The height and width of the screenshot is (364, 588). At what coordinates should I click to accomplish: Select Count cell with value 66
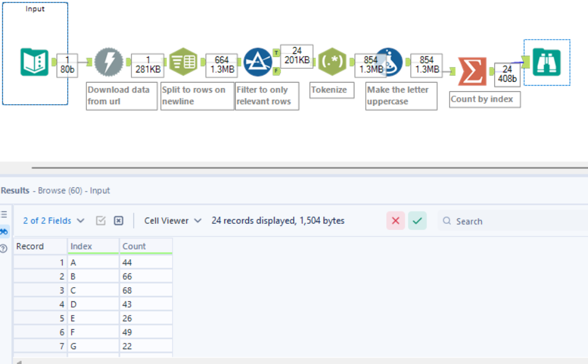coord(146,277)
